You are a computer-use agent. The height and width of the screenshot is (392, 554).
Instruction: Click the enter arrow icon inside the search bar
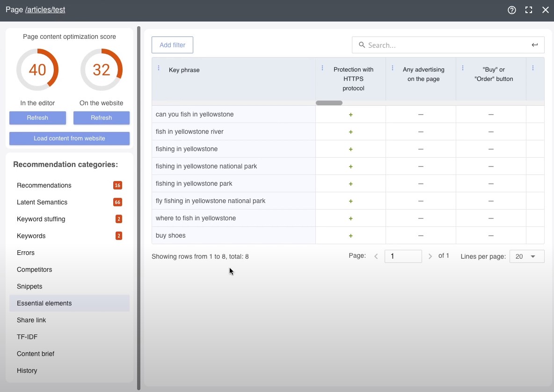[x=534, y=45]
